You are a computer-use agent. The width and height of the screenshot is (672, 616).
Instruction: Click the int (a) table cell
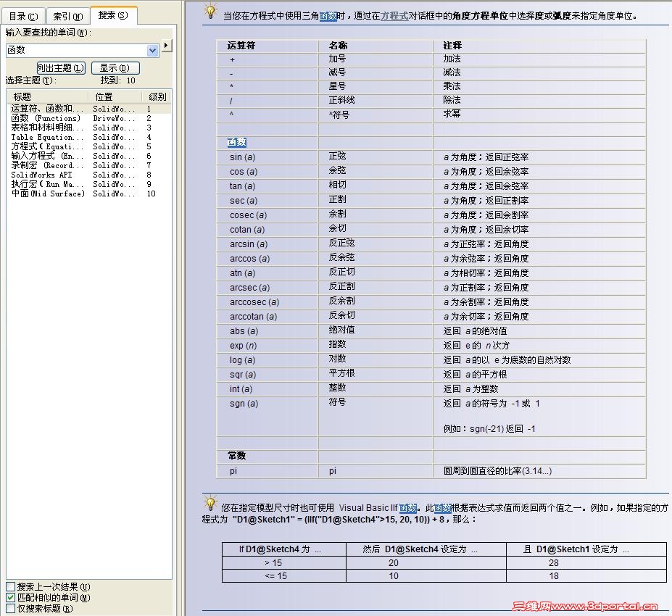coord(267,389)
